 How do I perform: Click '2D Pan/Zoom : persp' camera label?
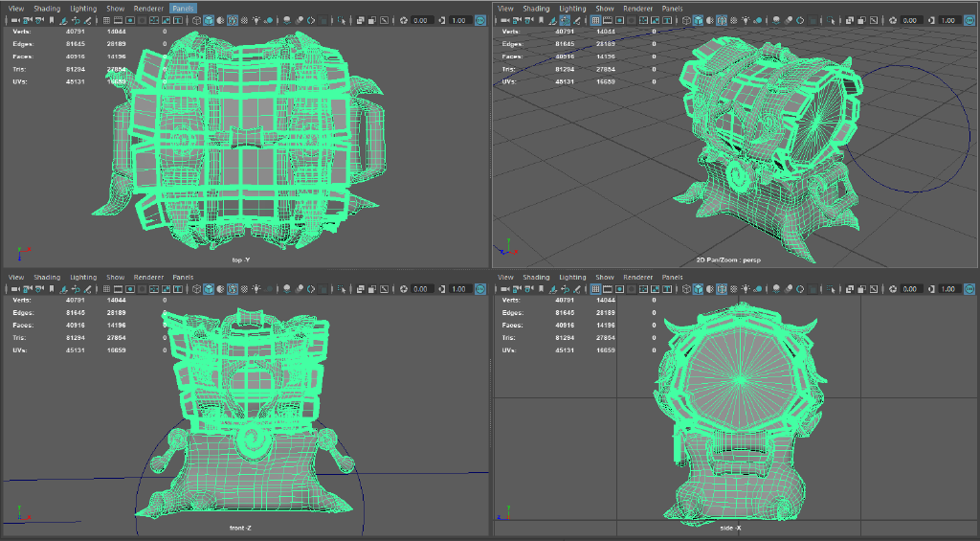coord(728,259)
